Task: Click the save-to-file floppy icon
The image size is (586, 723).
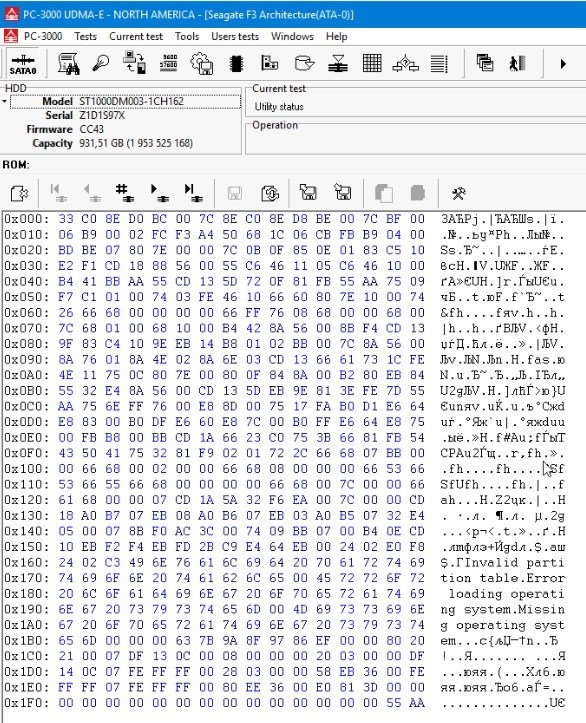Action: click(x=343, y=192)
